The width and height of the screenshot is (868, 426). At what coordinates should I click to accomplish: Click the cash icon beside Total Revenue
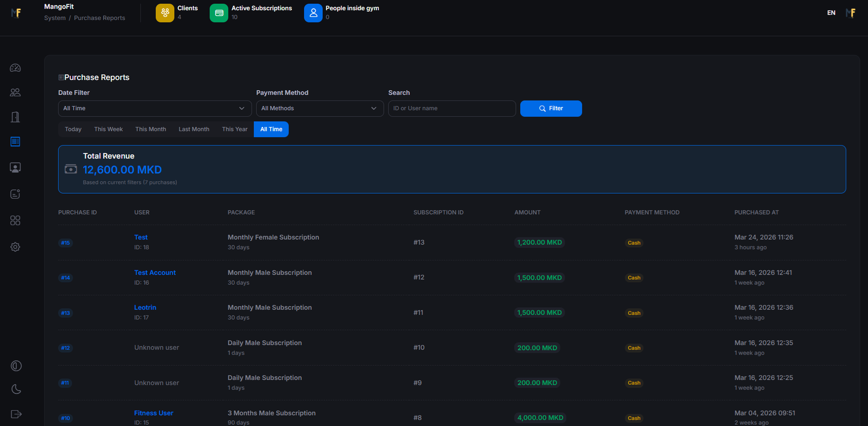(x=71, y=169)
